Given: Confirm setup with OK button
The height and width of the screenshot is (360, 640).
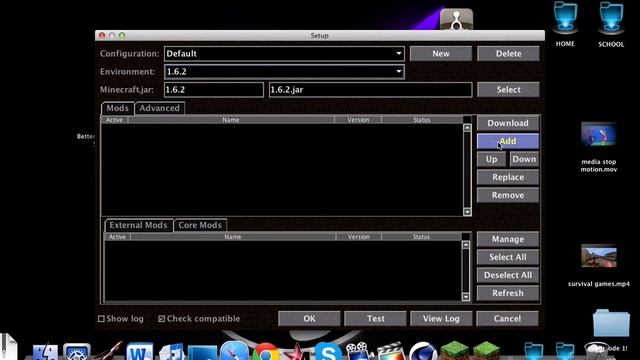Looking at the screenshot, I should (x=309, y=318).
